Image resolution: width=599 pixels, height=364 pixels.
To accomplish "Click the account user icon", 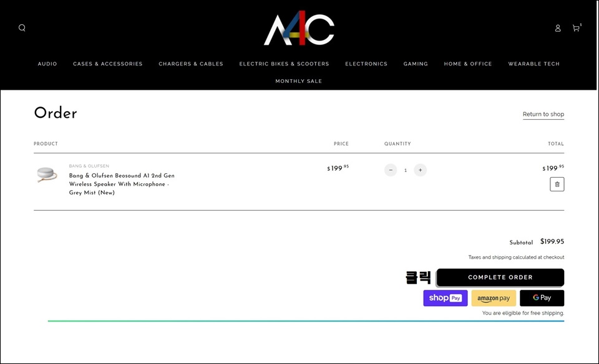I will coord(558,28).
